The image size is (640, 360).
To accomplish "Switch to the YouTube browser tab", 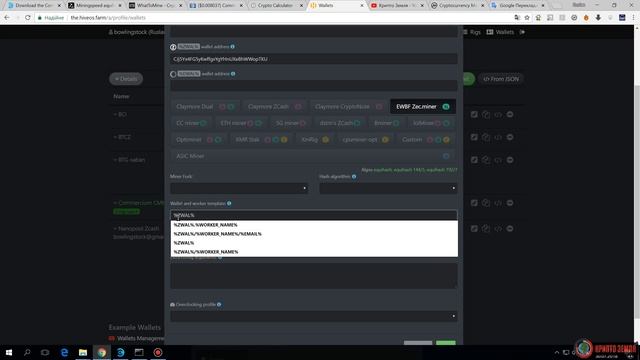I will [x=398, y=5].
